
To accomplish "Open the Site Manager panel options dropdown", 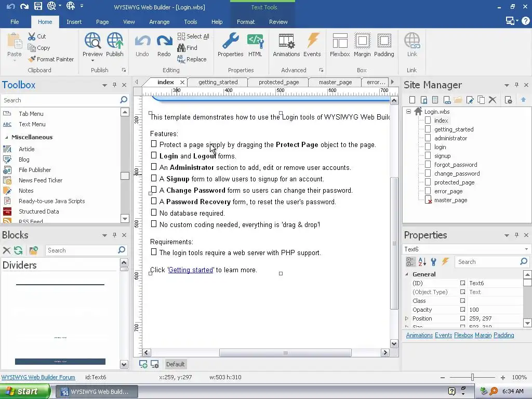I will pos(507,85).
